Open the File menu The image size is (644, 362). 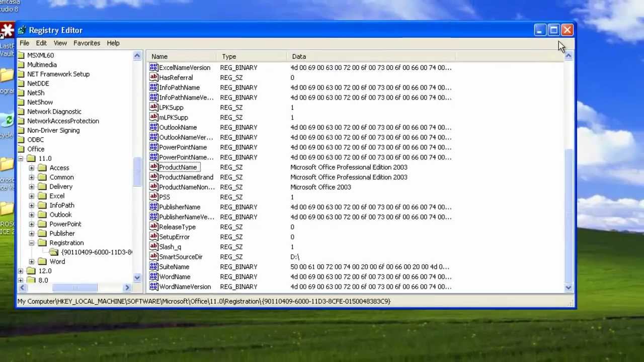point(24,43)
